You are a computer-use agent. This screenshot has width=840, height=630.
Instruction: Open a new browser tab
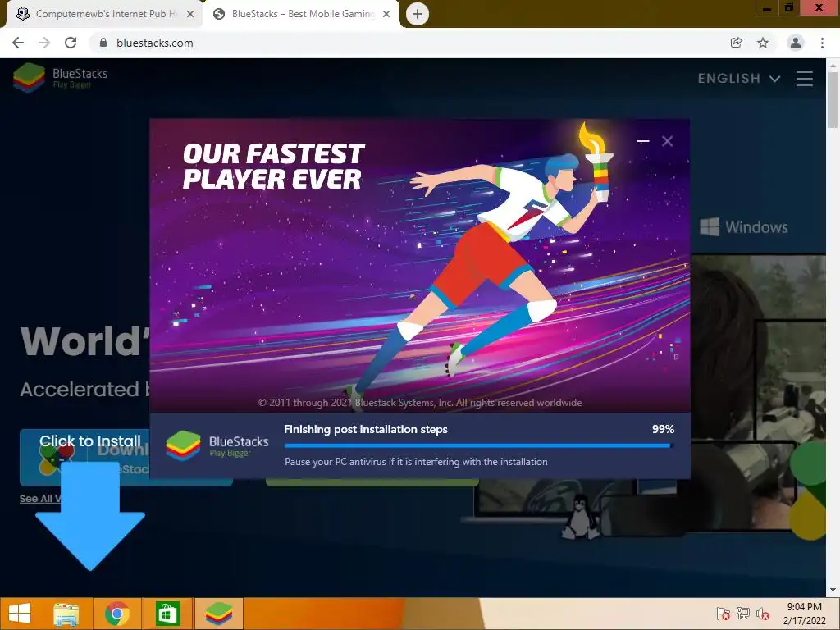pos(418,14)
